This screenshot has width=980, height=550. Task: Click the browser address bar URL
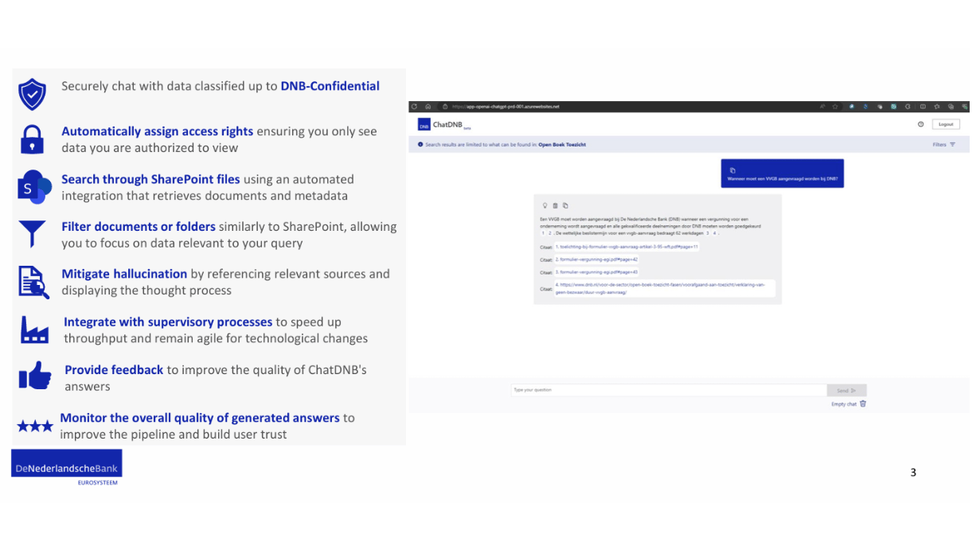[505, 106]
